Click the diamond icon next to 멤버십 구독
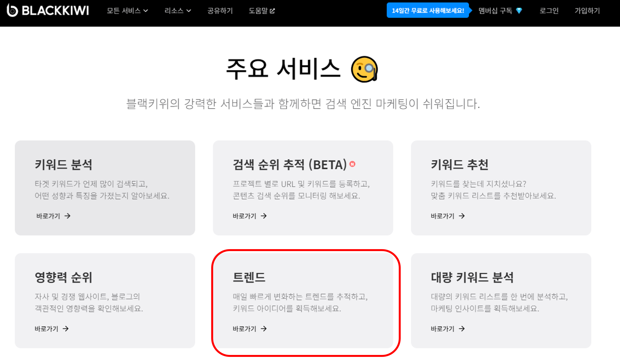This screenshot has height=364, width=620. tap(519, 10)
